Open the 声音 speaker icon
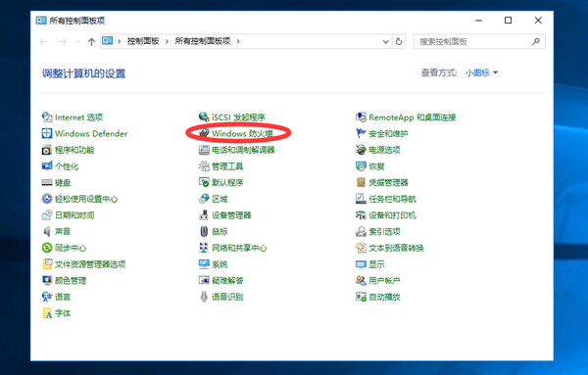 [47, 231]
